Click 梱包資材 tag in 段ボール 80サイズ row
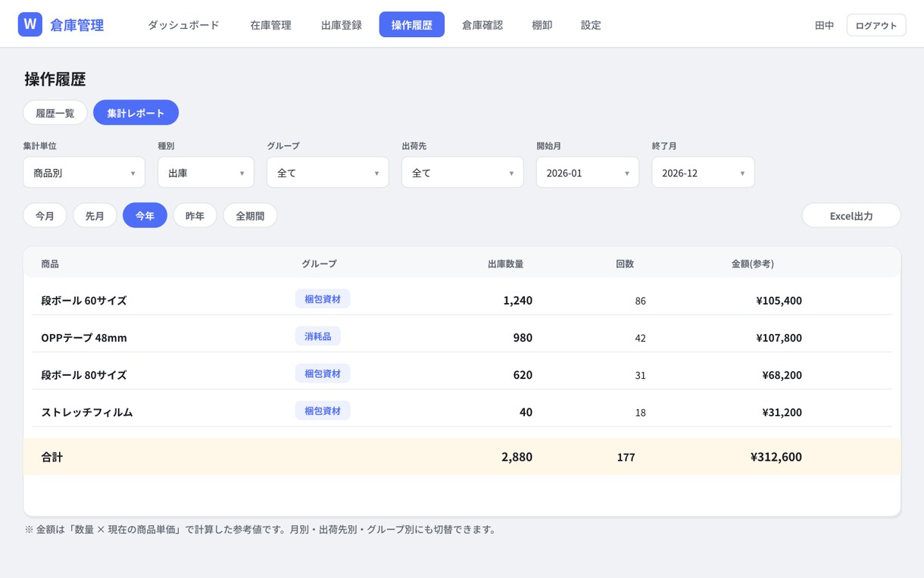 pos(323,373)
